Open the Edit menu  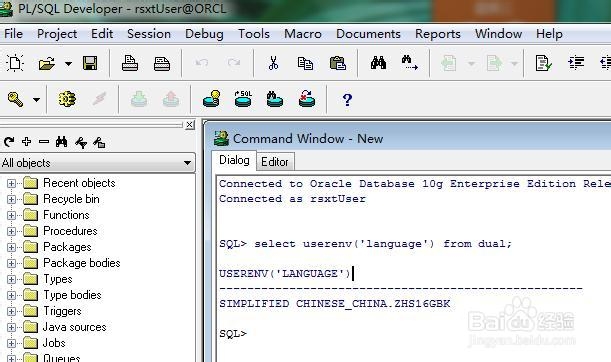click(x=102, y=34)
